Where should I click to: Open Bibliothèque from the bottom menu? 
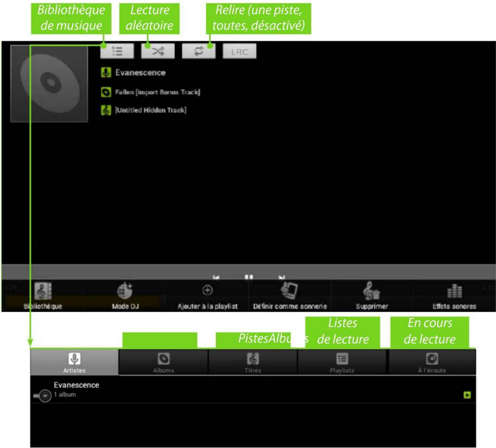43,296
